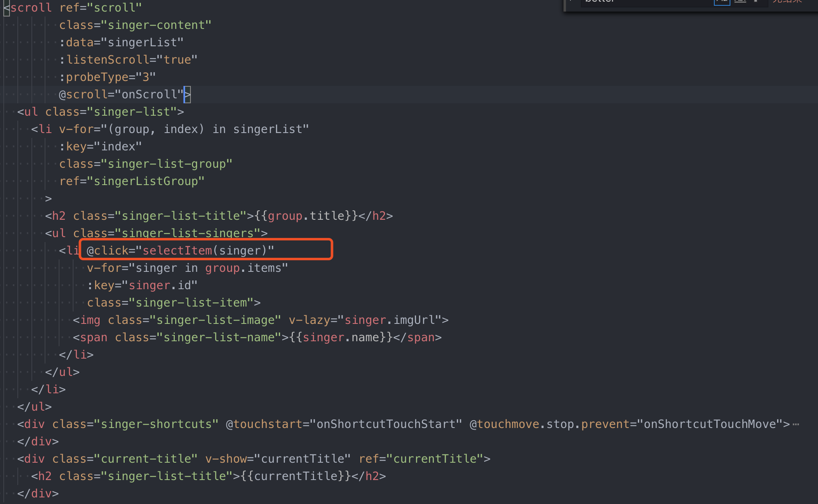Click the "无结果" results label
Viewport: 818px width, 504px height.
(787, 3)
